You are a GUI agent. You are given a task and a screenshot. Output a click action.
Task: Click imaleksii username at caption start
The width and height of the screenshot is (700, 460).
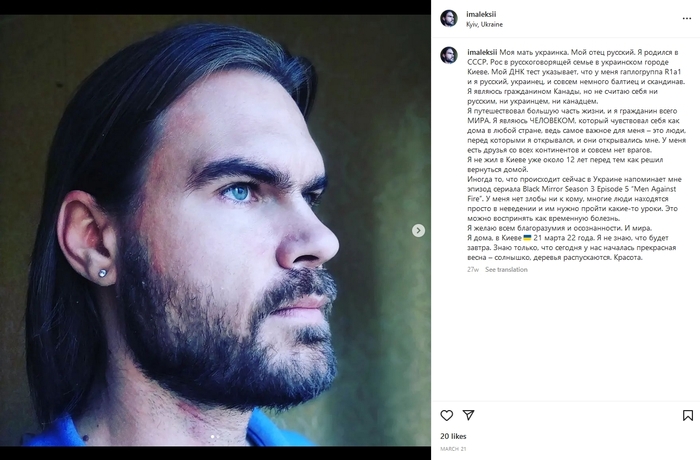point(484,51)
